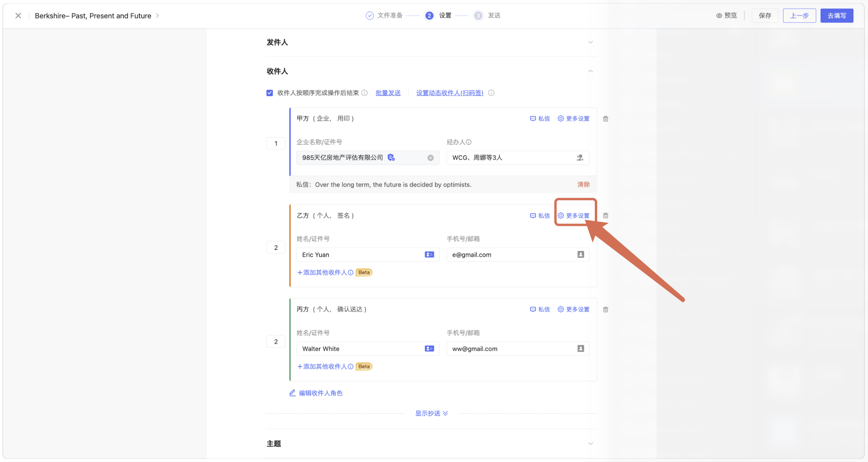Click the 去填写 button

(836, 15)
